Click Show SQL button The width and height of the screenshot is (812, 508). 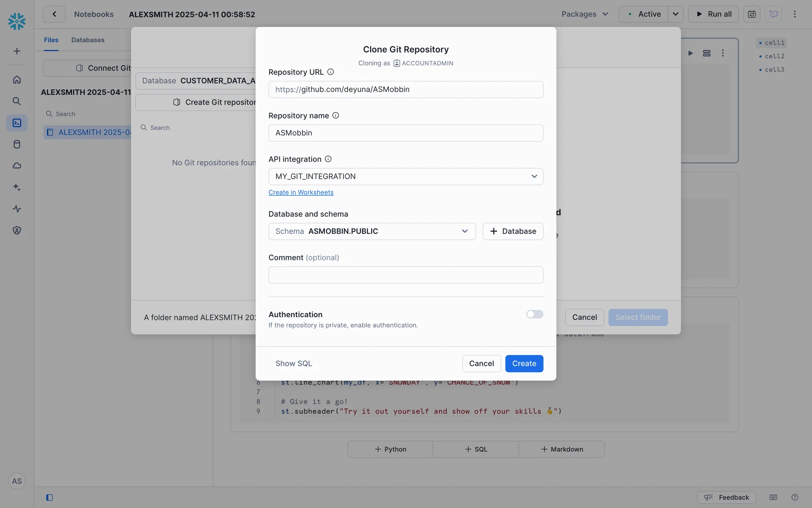pyautogui.click(x=294, y=364)
